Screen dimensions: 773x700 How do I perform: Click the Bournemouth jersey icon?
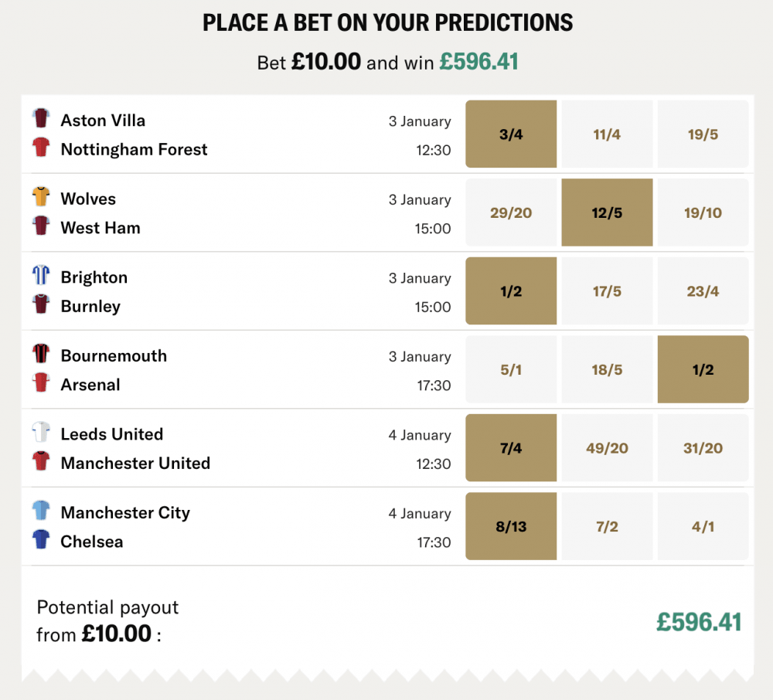41,355
